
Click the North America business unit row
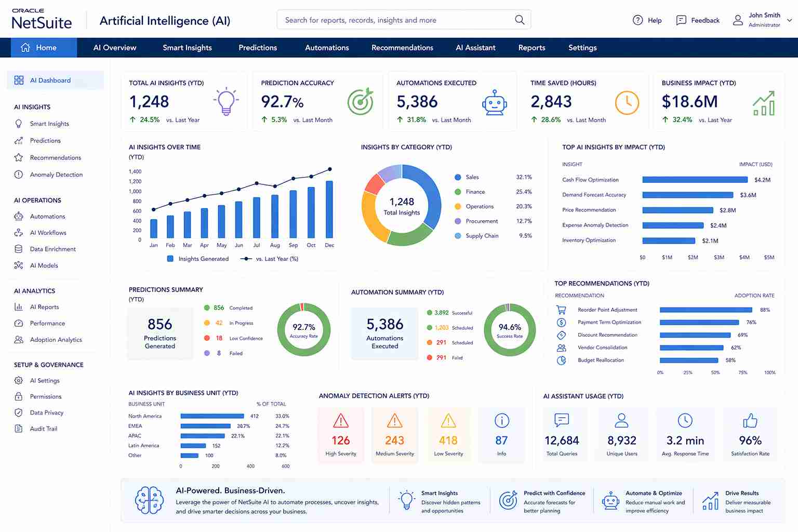pyautogui.click(x=209, y=416)
